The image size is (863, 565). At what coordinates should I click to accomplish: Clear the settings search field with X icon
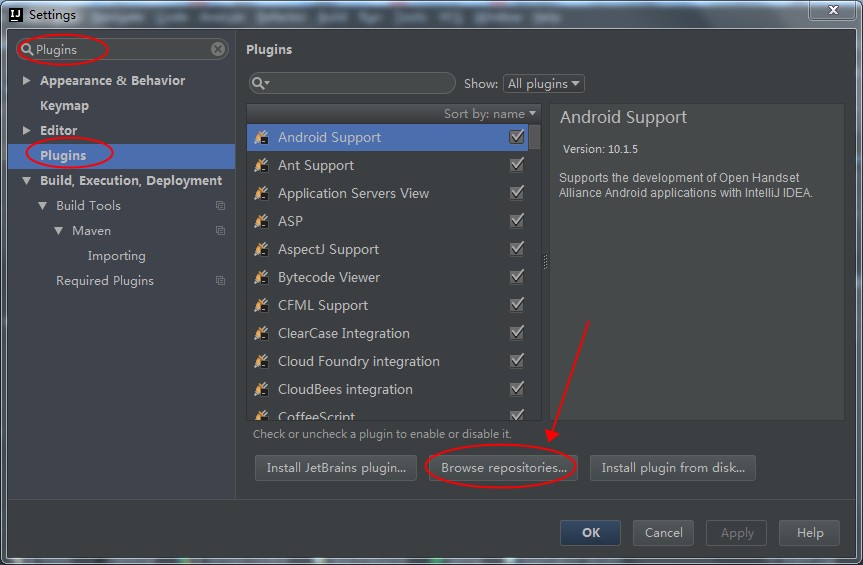point(218,50)
